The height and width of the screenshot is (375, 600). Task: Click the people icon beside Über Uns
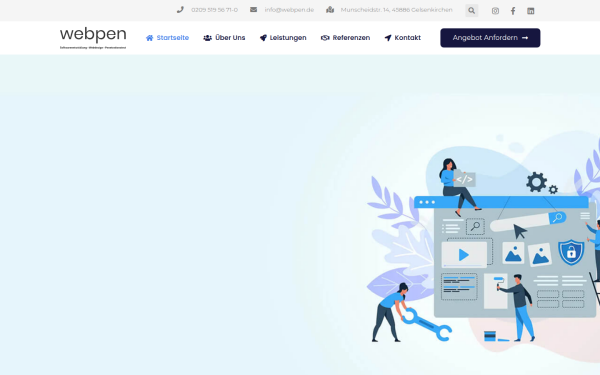[x=207, y=38]
